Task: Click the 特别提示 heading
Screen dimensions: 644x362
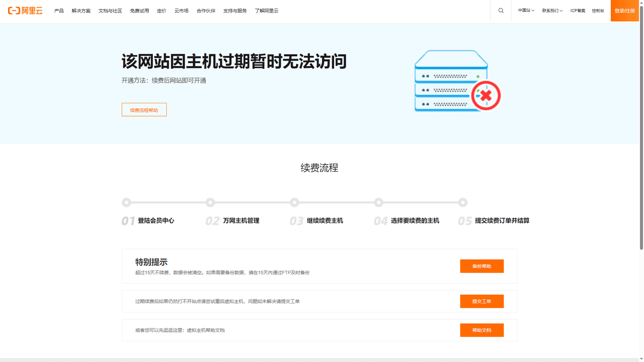Action: coord(151,262)
